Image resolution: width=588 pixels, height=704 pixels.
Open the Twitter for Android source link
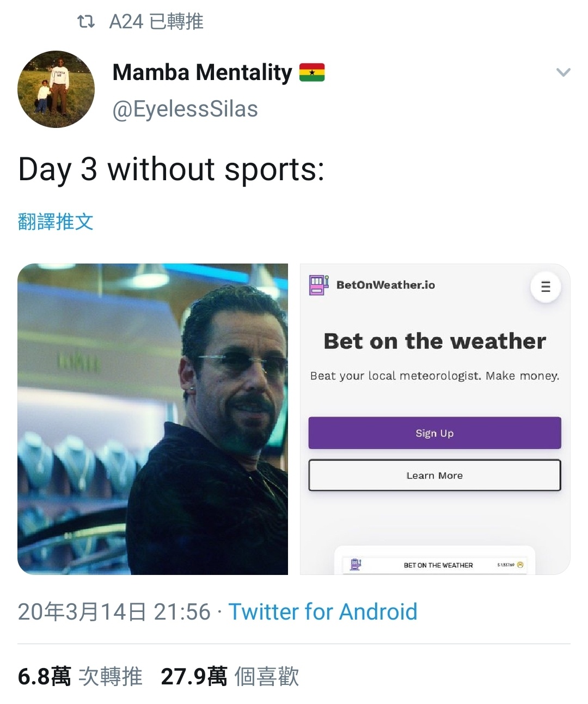click(323, 611)
